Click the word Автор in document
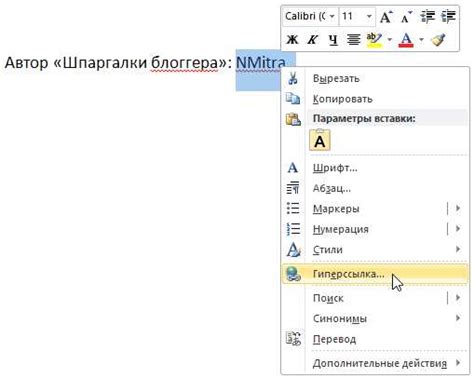 click(26, 63)
